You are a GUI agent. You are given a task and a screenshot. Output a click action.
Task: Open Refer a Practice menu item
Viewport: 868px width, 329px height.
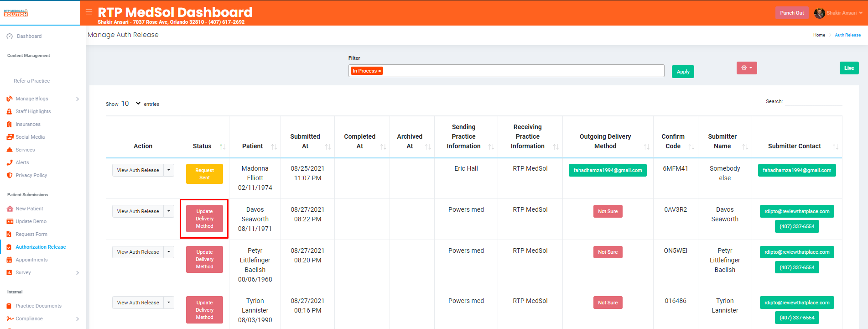click(31, 81)
